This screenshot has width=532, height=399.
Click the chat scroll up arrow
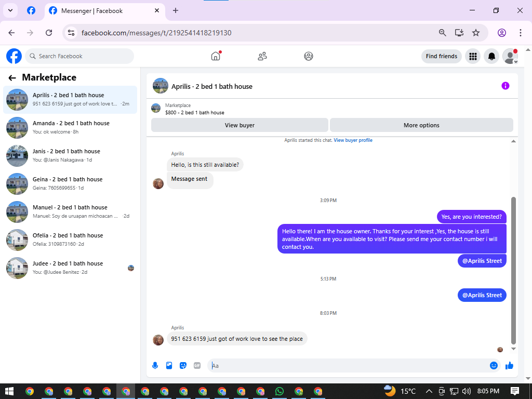pos(513,141)
